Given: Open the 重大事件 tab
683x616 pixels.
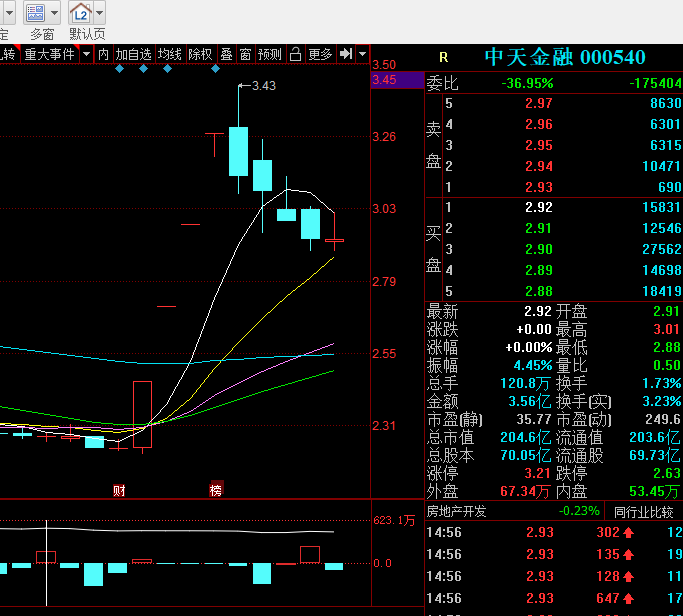Looking at the screenshot, I should point(49,54).
